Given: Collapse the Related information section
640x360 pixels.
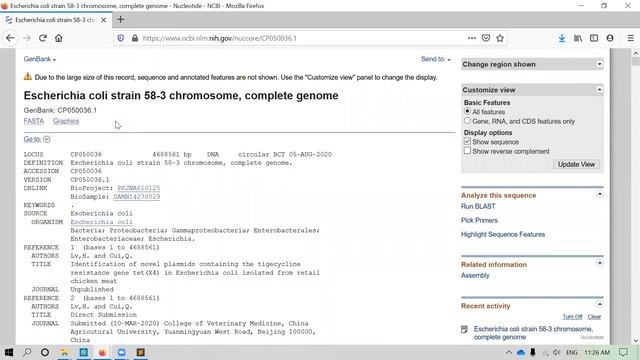Looking at the screenshot, I should coord(599,263).
